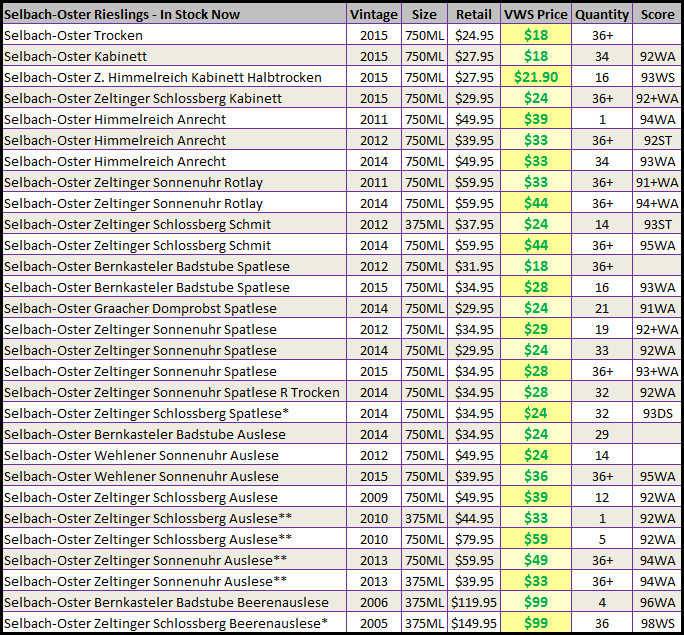Screen dimensions: 684x635
Task: Click the $37.95 retail price cell
Action: click(x=474, y=224)
